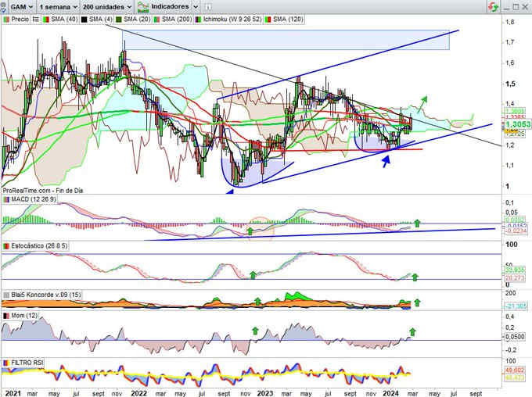Click the Precio label tab
The height and width of the screenshot is (397, 532).
click(x=22, y=18)
